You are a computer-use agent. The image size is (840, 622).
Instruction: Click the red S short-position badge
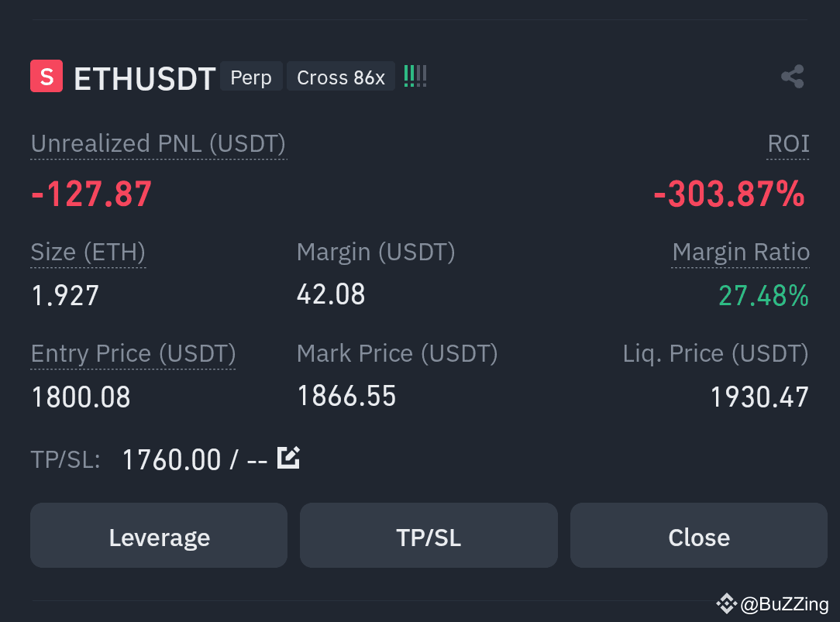click(x=46, y=76)
